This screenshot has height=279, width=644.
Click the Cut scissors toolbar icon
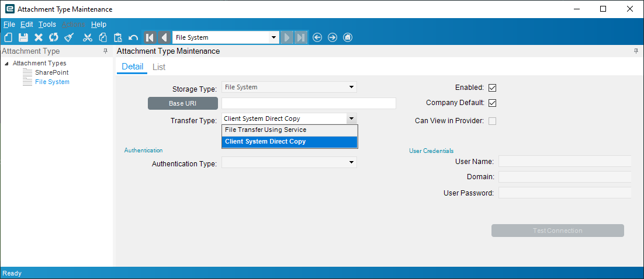point(88,37)
